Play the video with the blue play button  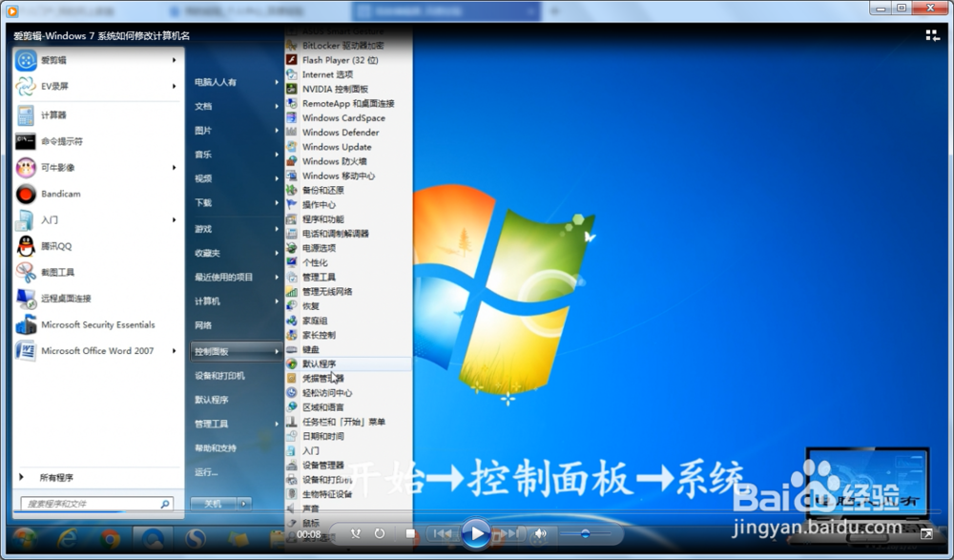coord(475,534)
